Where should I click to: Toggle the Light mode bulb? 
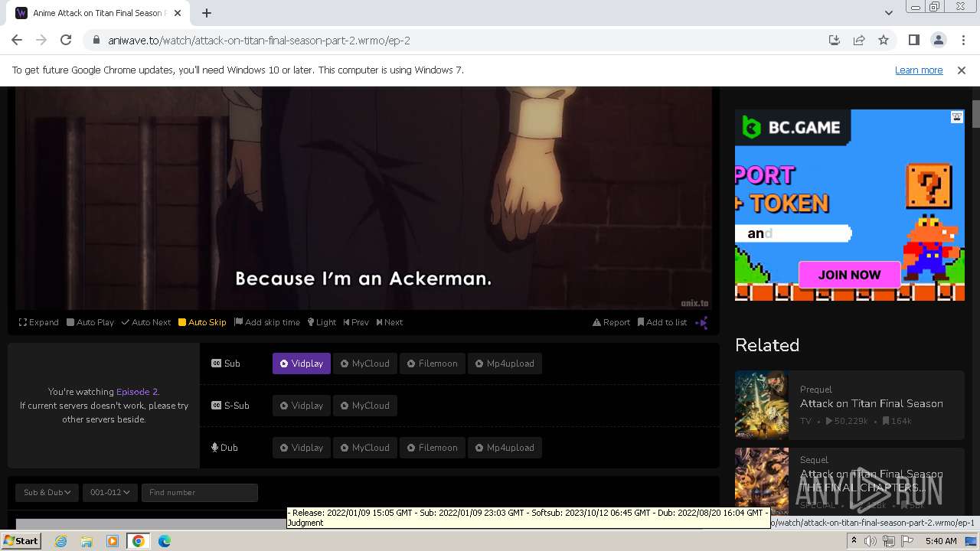click(322, 322)
